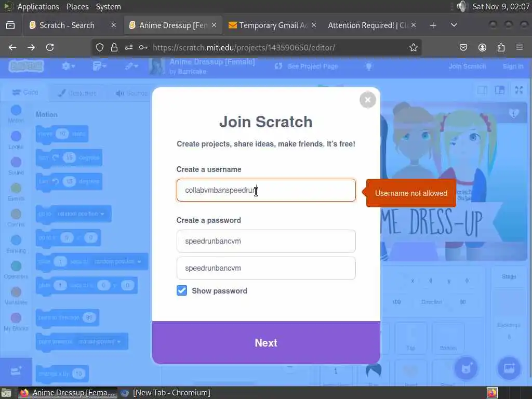Viewport: 532px width, 399px height.
Task: Click the first password field
Action: pyautogui.click(x=266, y=241)
